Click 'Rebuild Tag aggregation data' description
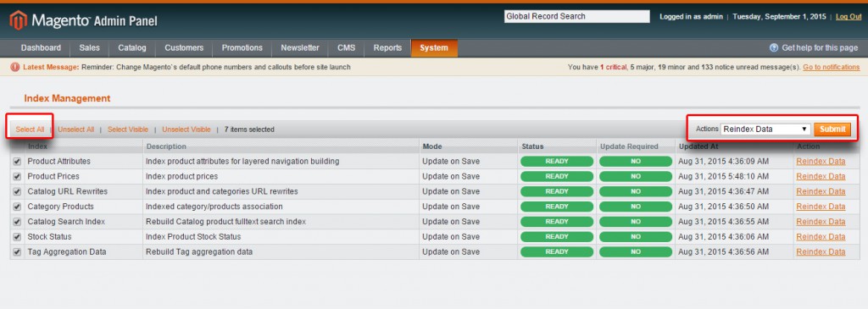Screen dimensions: 868x309 pos(199,251)
